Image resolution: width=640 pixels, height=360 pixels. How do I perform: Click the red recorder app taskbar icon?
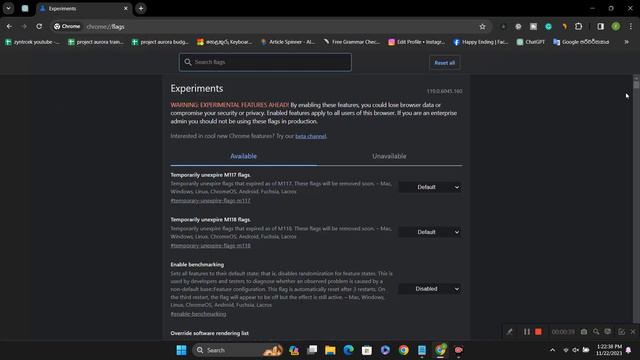pyautogui.click(x=458, y=350)
